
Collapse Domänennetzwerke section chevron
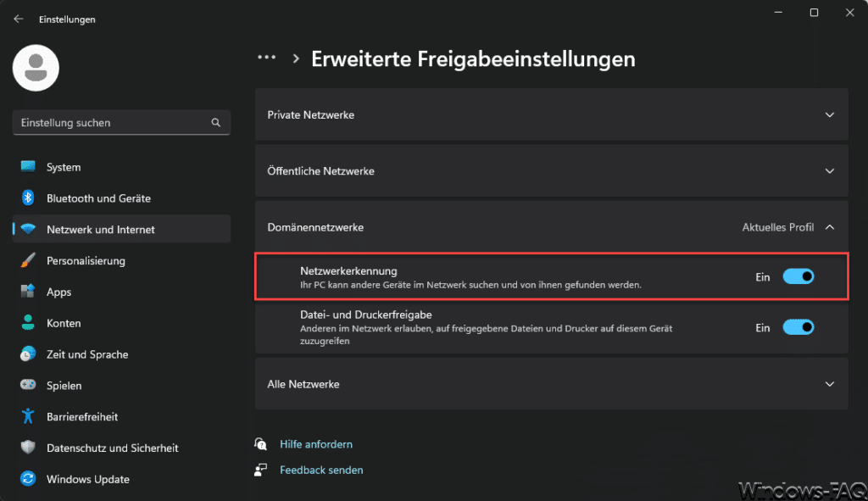click(830, 227)
